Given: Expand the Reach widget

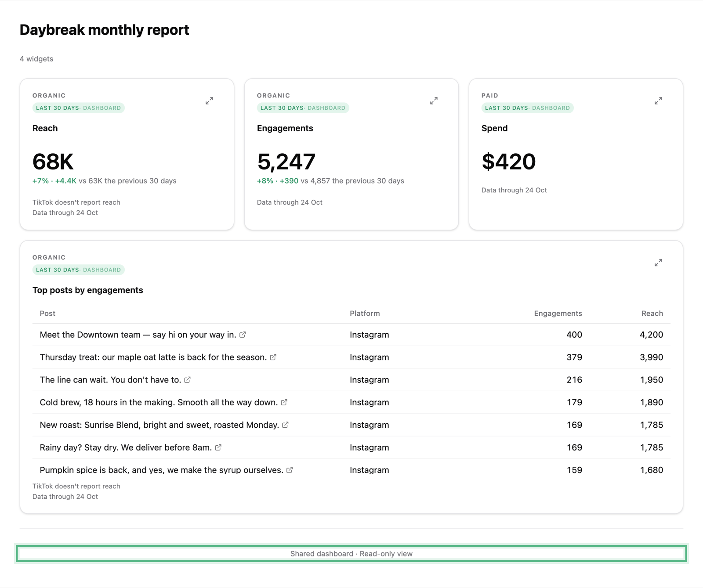Looking at the screenshot, I should pyautogui.click(x=209, y=101).
